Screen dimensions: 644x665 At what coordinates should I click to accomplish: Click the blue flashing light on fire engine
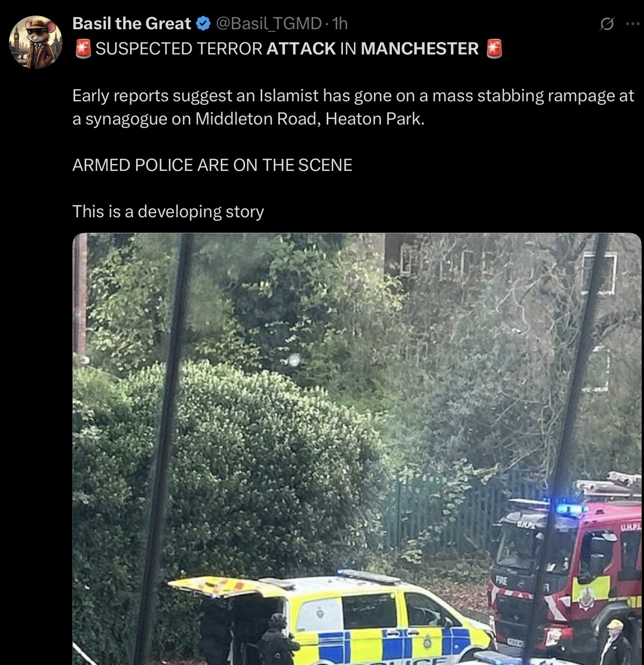(570, 509)
